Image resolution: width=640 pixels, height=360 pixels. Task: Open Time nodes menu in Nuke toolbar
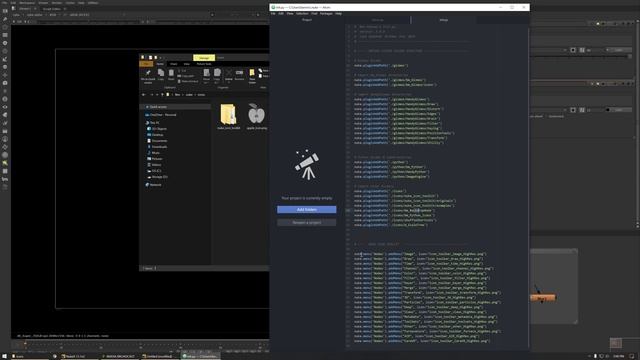coord(5,27)
